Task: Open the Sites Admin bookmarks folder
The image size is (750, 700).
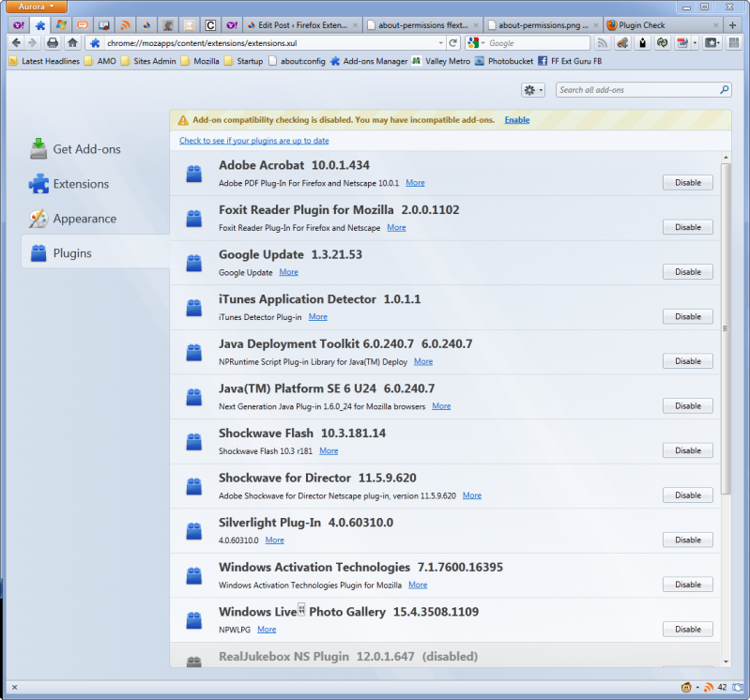Action: tap(148, 61)
